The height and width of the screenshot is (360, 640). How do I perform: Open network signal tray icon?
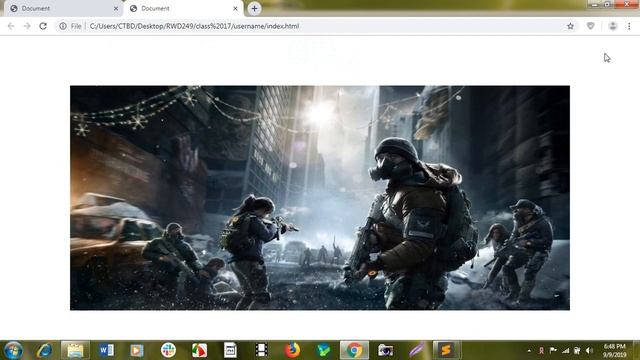565,351
